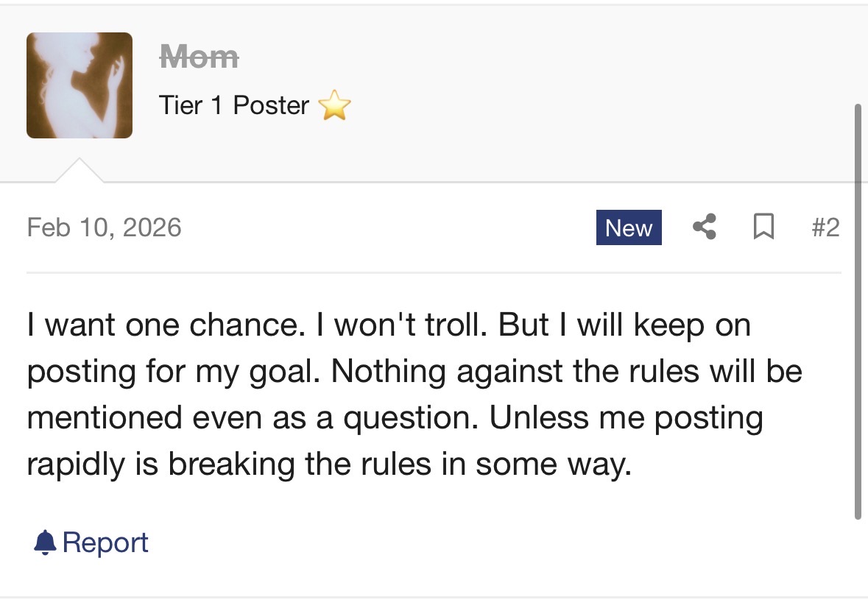Click the triangular pointer below the avatar

point(80,172)
